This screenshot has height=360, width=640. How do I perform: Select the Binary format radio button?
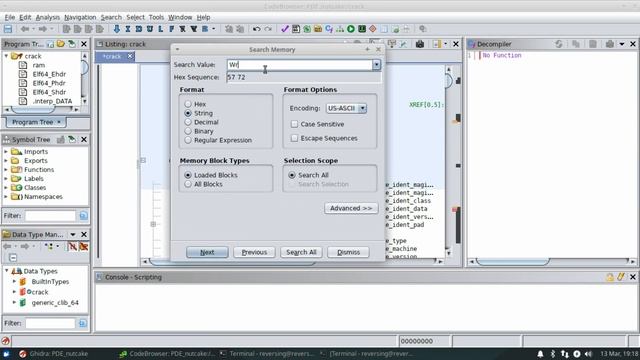click(188, 131)
